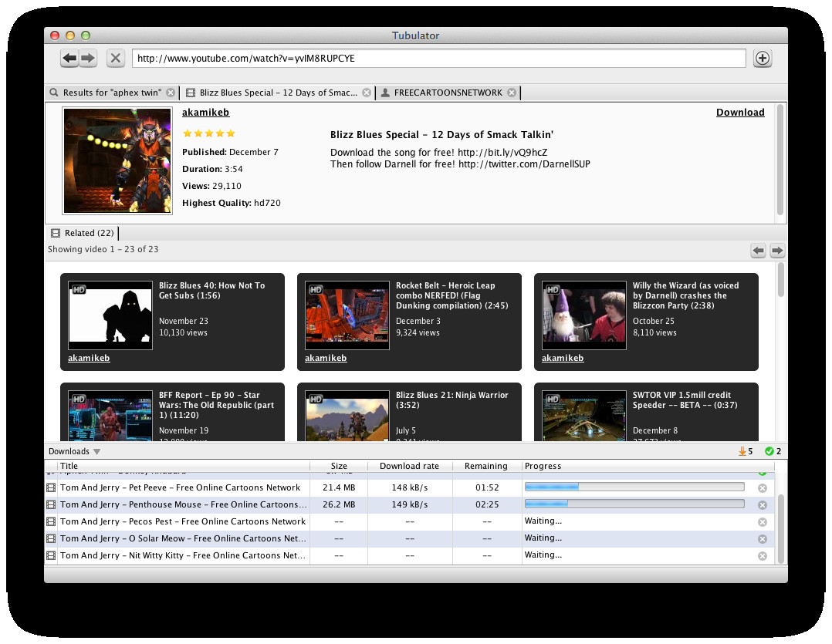Select the Related (22) tab
The image size is (832, 644).
(x=83, y=233)
